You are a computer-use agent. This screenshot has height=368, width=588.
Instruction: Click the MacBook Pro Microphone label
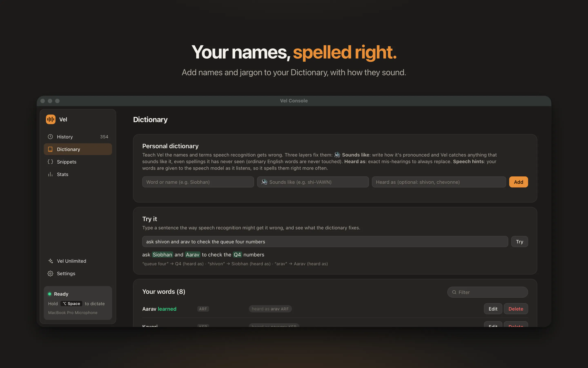pos(73,313)
